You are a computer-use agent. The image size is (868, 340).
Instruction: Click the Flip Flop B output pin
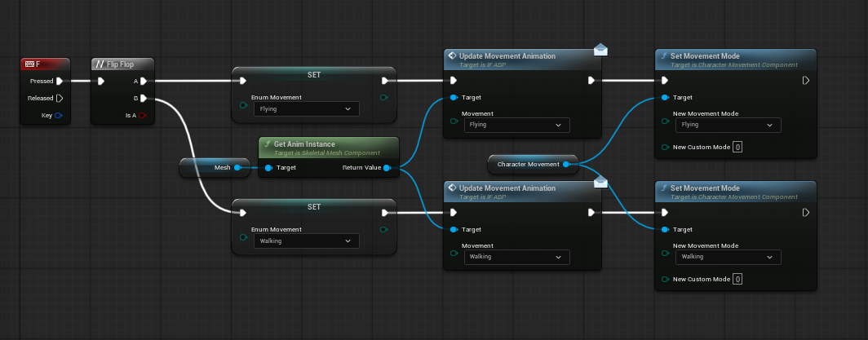(143, 98)
